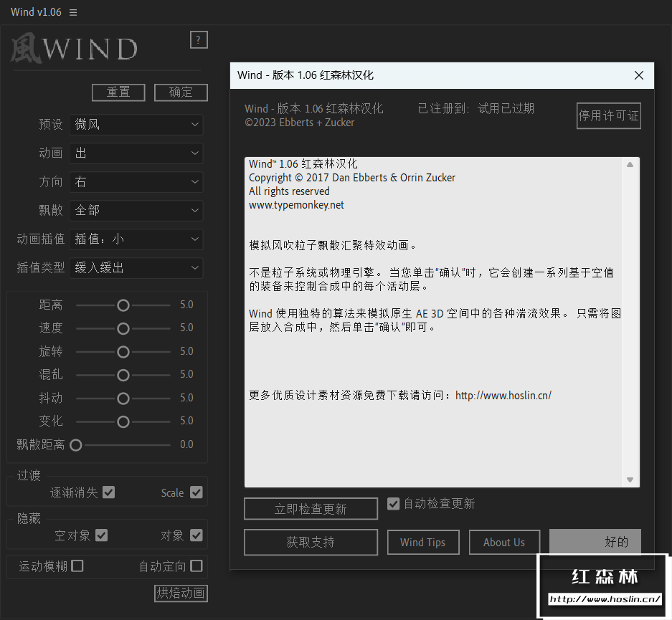Click the 抖动 jitter slider handle
Screen dimensions: 672x620
point(123,399)
